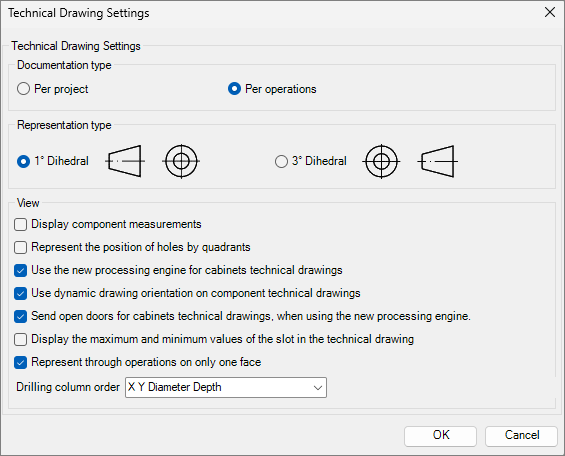Viewport: 565px width, 456px height.
Task: Click the 3° Dihedral trapezoid projection symbol
Action: (437, 161)
